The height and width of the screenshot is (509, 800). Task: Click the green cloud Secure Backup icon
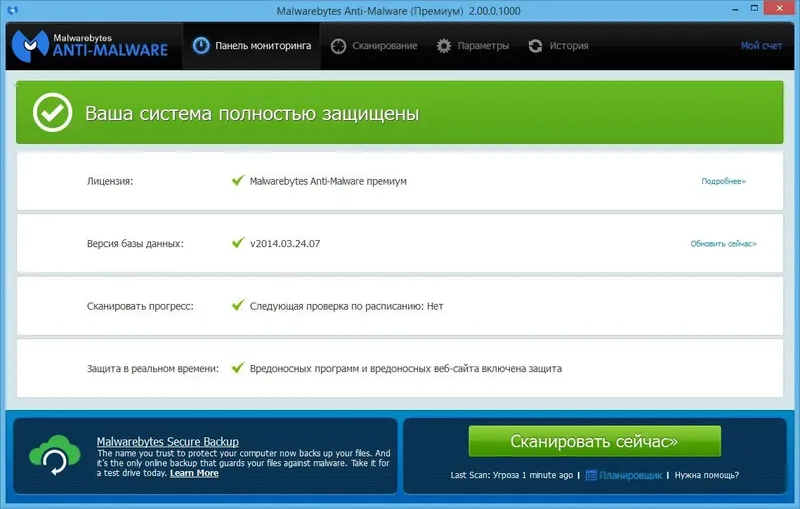pyautogui.click(x=55, y=455)
